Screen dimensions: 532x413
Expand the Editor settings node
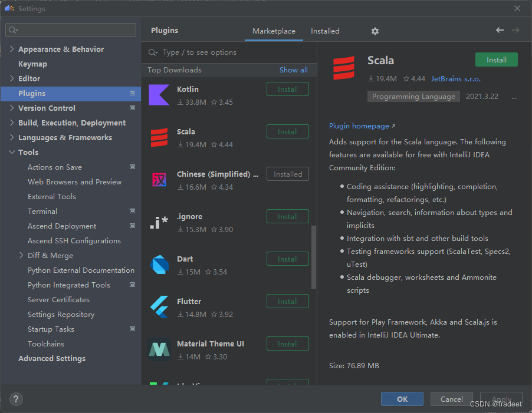12,78
